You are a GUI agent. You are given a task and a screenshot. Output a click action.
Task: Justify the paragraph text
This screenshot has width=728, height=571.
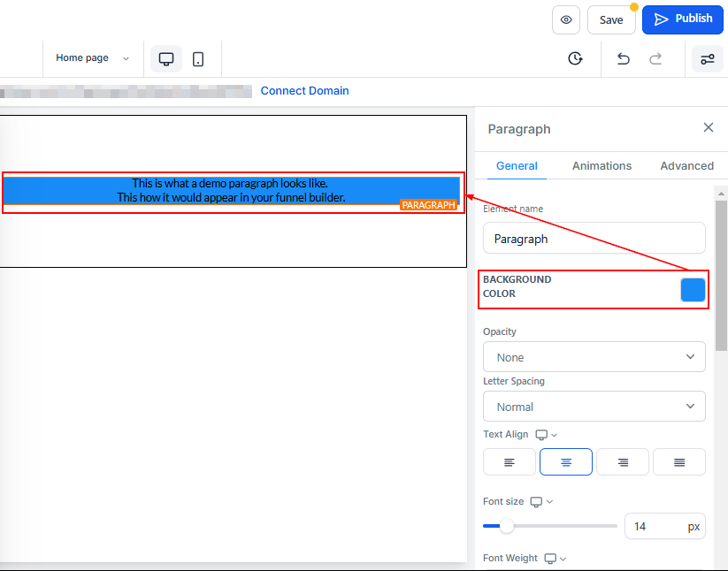[679, 461]
